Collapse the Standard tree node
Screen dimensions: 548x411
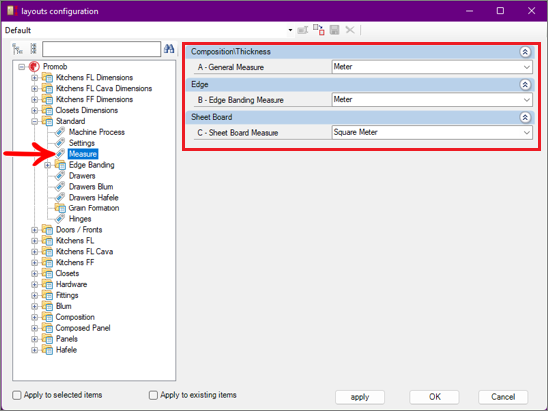(x=35, y=121)
